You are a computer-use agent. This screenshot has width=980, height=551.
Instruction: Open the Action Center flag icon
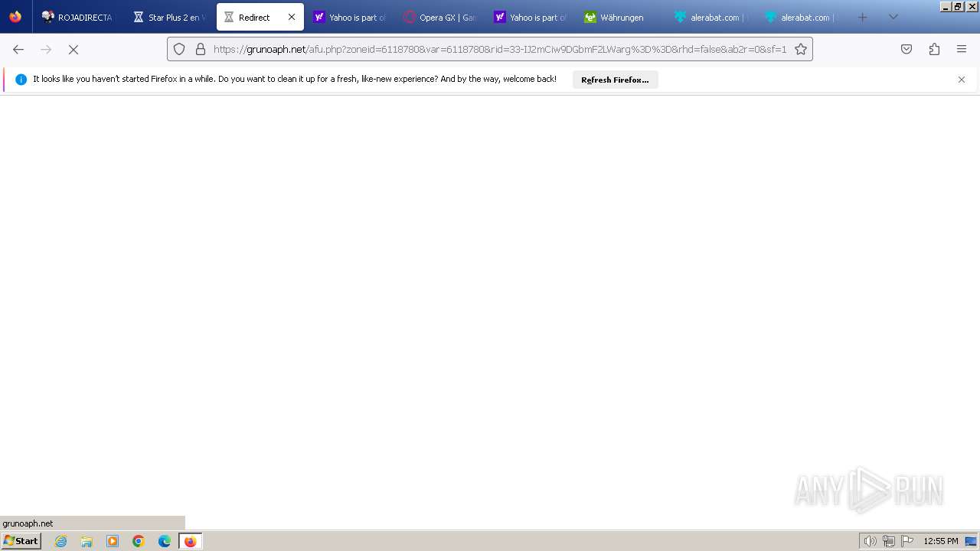pyautogui.click(x=907, y=541)
